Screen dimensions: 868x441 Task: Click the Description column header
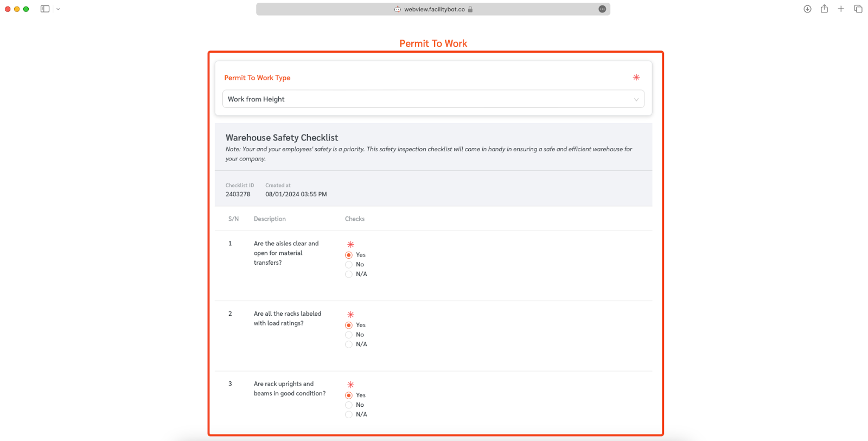click(x=270, y=219)
